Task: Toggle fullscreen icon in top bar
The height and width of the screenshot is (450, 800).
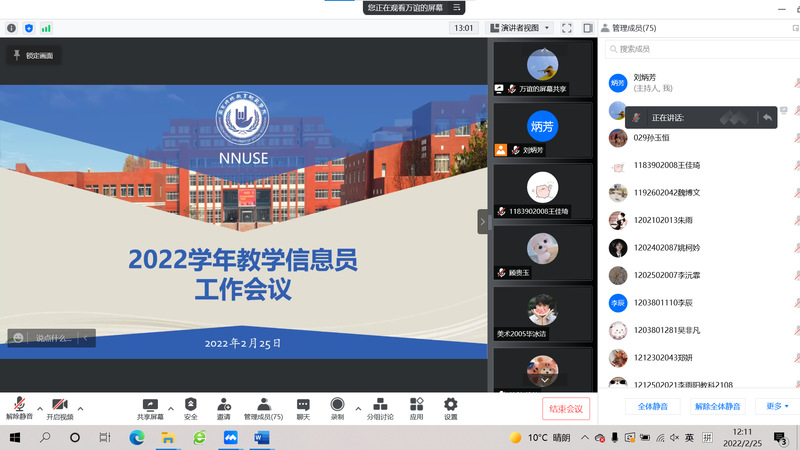Action: coord(567,28)
